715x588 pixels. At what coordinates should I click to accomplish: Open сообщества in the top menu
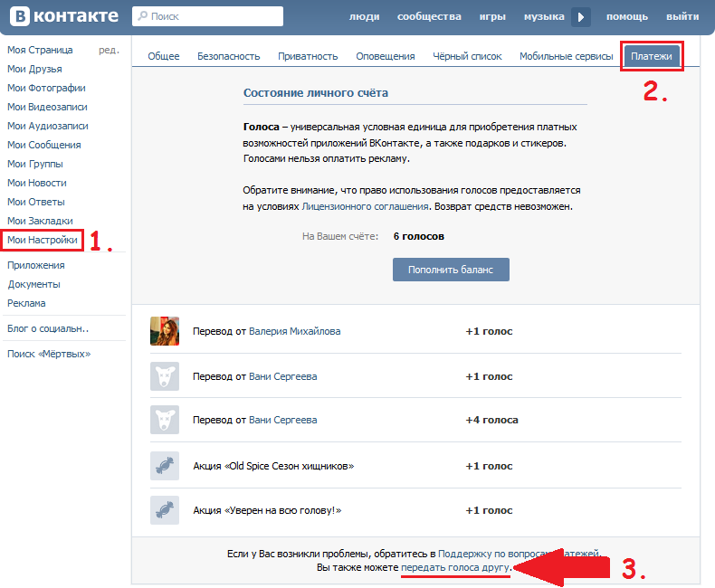click(429, 16)
